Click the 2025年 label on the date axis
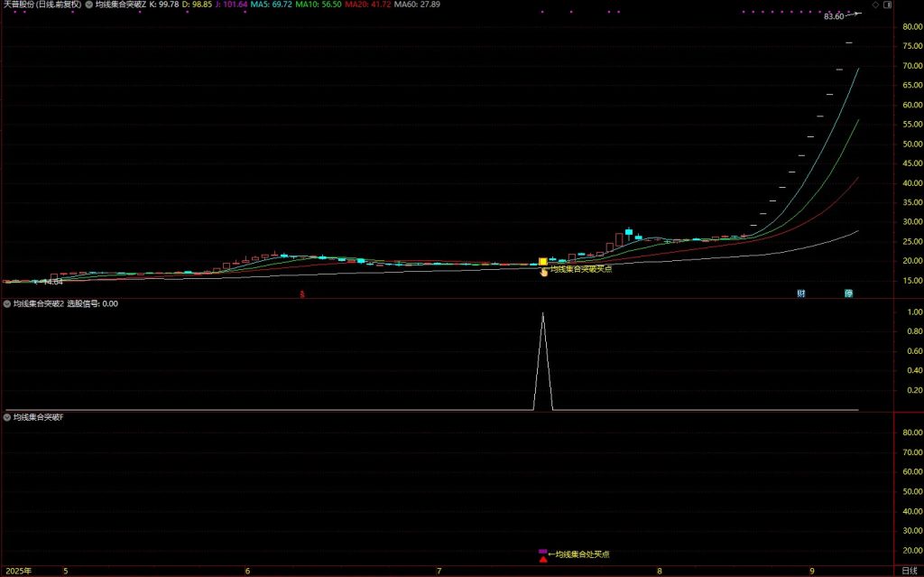 tap(17, 572)
